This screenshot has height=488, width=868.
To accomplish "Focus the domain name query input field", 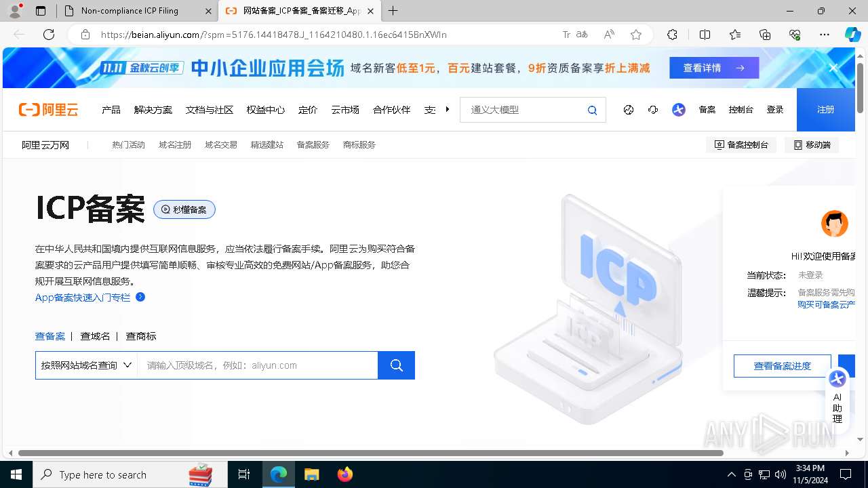I will point(258,365).
